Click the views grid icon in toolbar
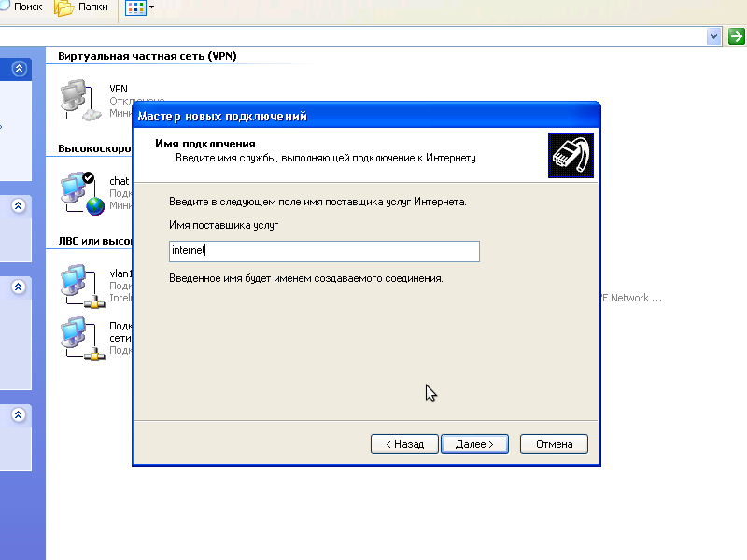Screen dimensions: 747x560 (135, 8)
